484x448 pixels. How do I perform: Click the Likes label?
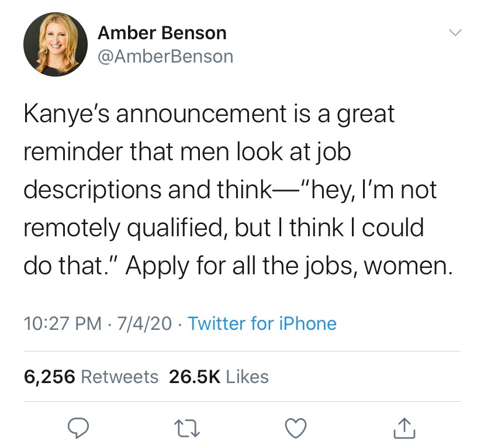pos(247,377)
